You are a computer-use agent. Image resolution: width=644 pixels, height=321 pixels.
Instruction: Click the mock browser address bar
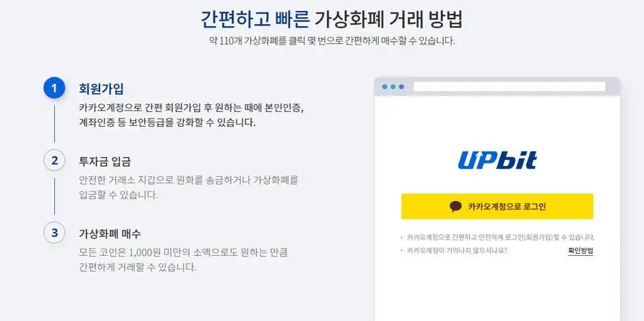(x=510, y=86)
